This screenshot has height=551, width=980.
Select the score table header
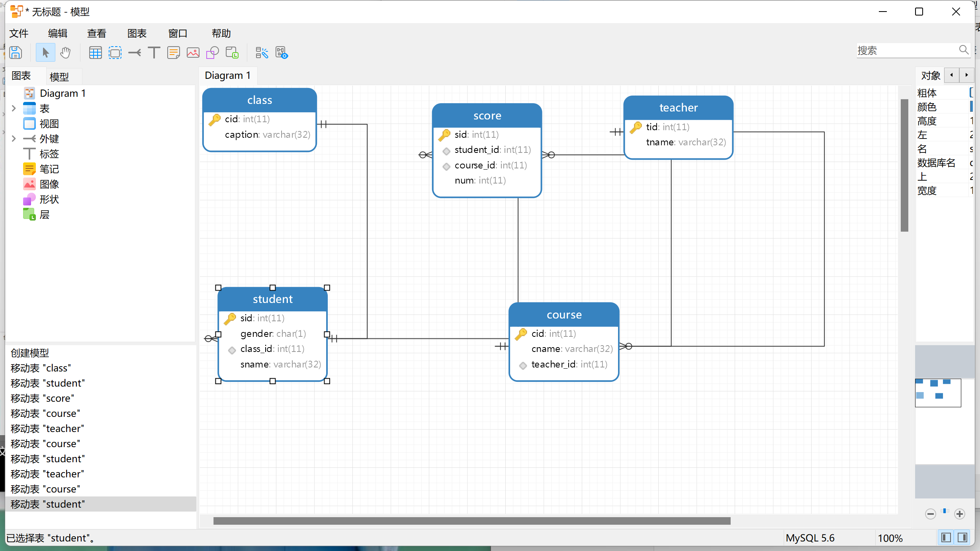click(x=487, y=115)
